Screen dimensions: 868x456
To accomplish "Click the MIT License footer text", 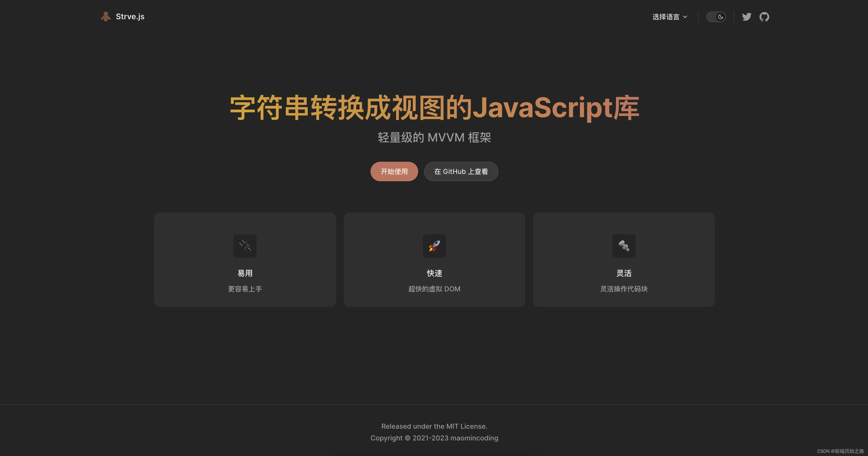I will tap(434, 426).
